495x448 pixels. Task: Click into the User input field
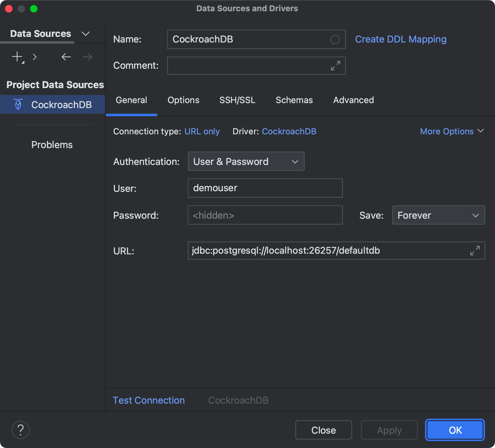(x=265, y=188)
